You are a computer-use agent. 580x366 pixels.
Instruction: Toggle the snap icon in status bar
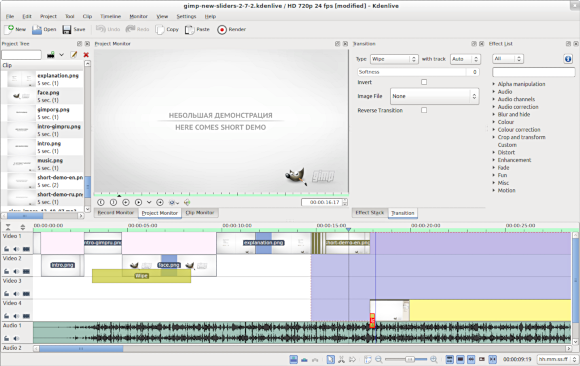pos(493,359)
